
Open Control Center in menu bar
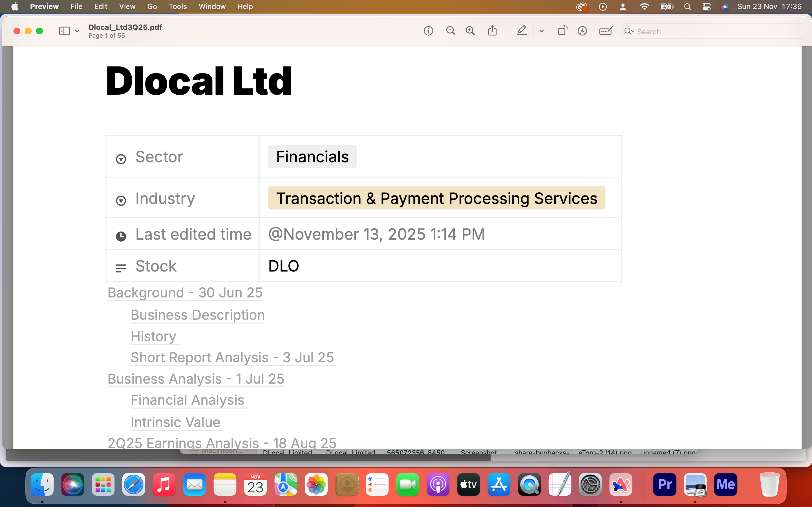(706, 7)
